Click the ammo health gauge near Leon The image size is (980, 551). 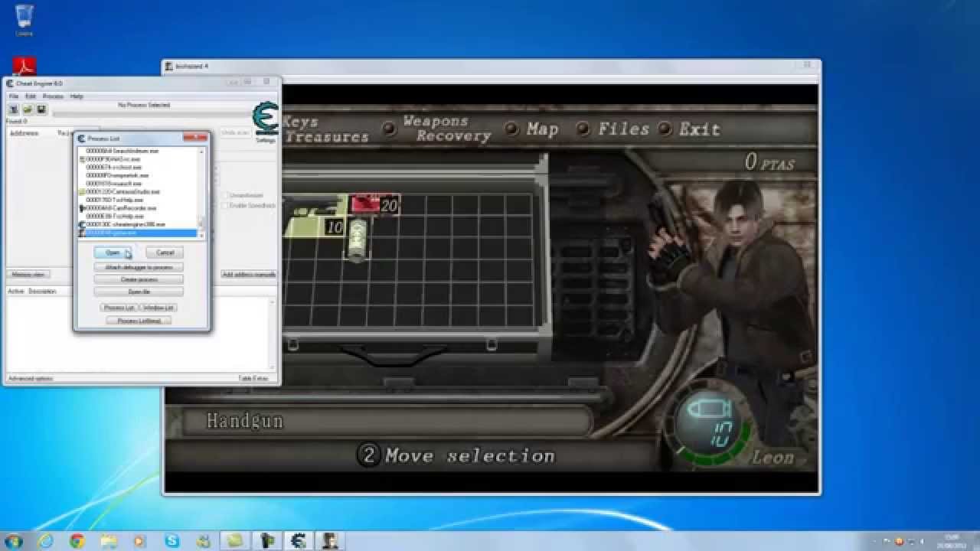[708, 425]
